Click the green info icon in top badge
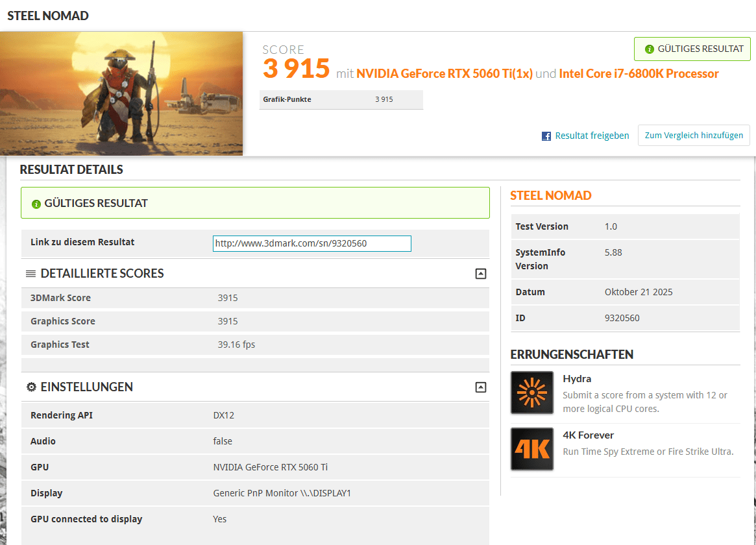Image resolution: width=756 pixels, height=545 pixels. (x=649, y=49)
